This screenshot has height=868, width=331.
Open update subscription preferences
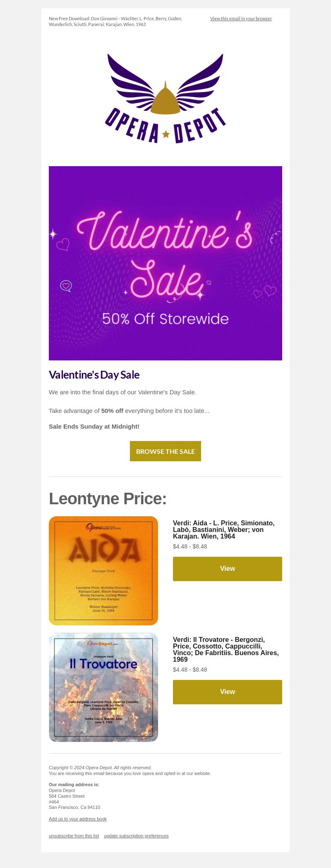(136, 836)
